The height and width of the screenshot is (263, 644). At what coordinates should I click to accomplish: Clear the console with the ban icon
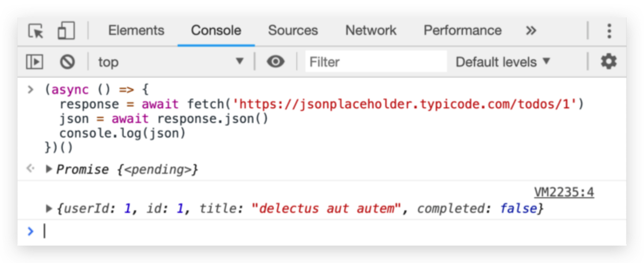click(67, 62)
